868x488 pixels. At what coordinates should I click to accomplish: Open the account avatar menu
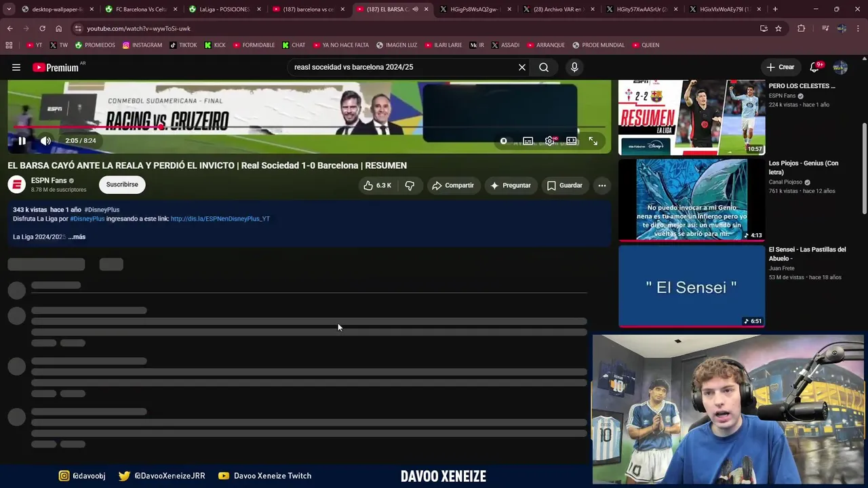point(840,67)
